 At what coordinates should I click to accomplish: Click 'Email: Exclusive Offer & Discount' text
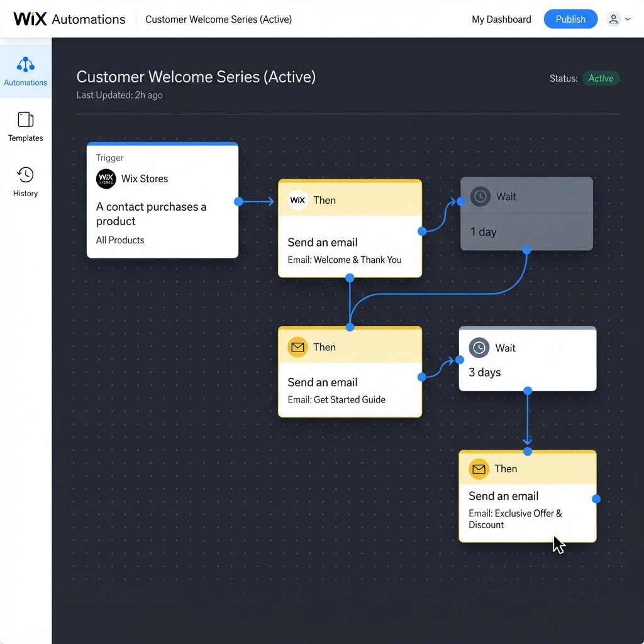(x=515, y=519)
